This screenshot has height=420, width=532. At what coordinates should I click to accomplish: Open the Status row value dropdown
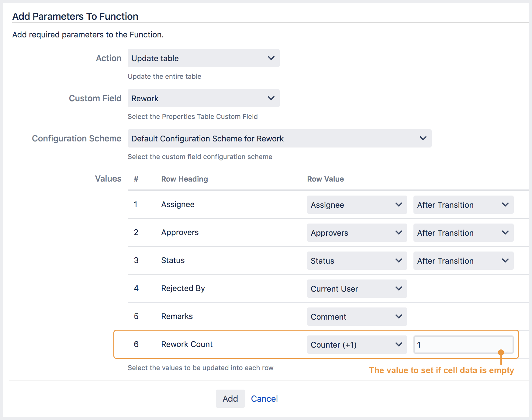tap(357, 261)
